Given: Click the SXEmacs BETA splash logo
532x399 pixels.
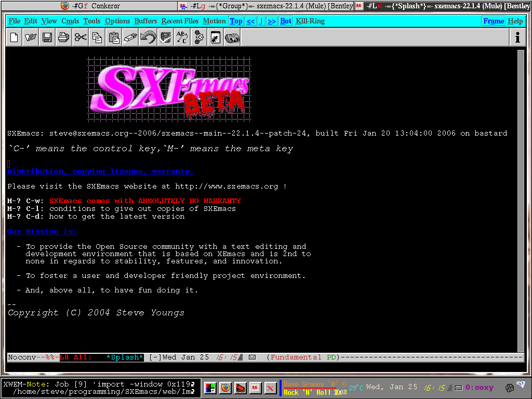Looking at the screenshot, I should click(169, 89).
